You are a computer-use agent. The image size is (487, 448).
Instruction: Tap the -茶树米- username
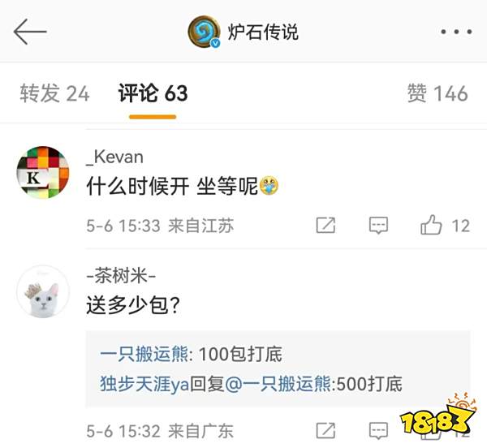121,275
